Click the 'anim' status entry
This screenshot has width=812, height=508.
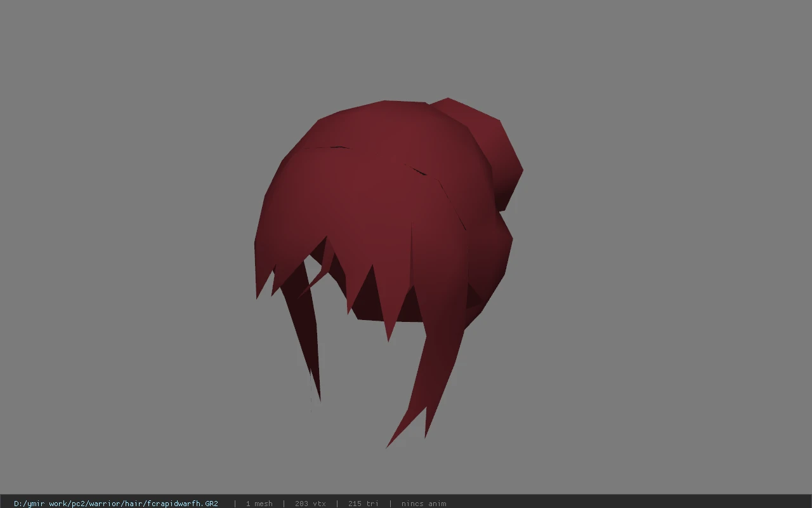[424, 504]
